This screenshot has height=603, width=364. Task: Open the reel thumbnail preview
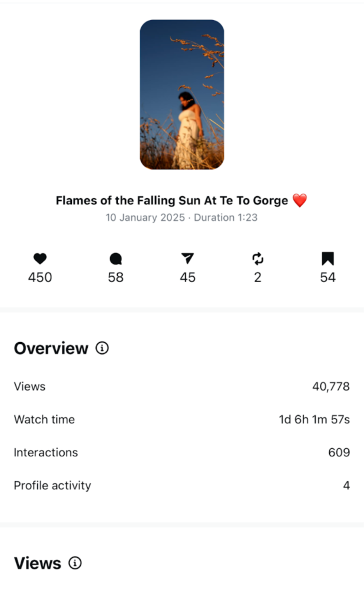click(181, 95)
